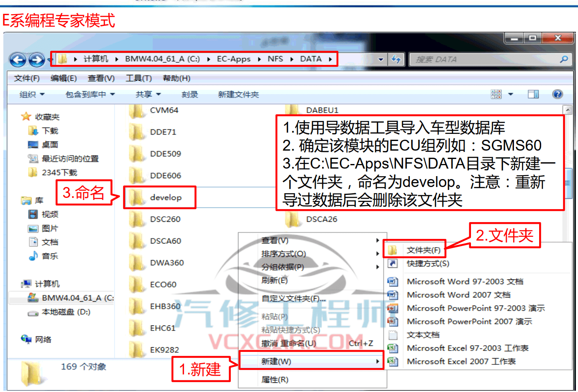Click the back navigation arrow
Screen dimensions: 578x392
[17, 59]
